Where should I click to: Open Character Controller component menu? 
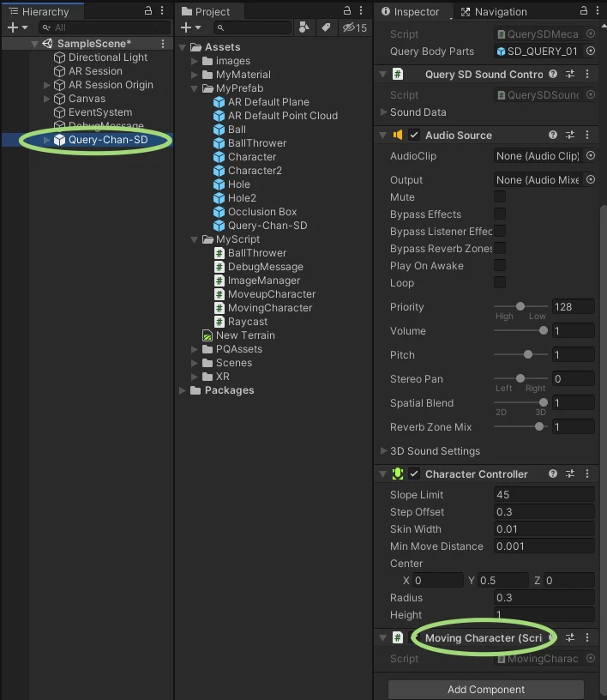587,474
